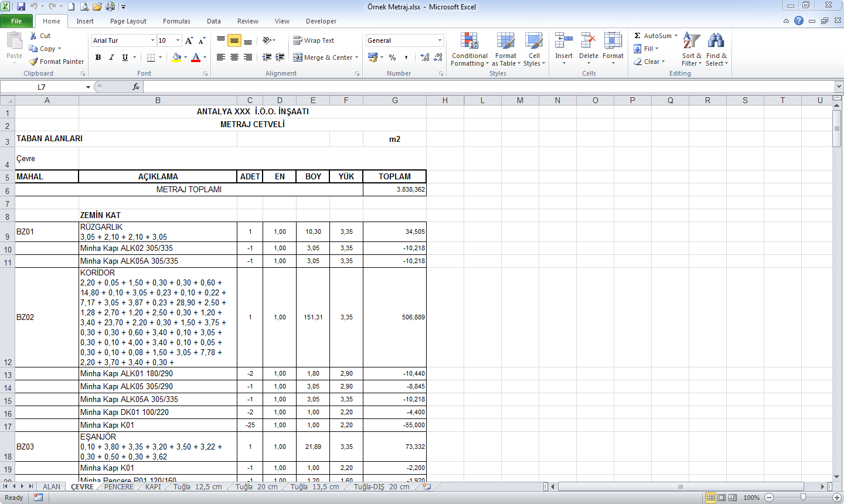Screen dimensions: 844x504
Task: Click the AutoSum sigma icon
Action: (x=638, y=36)
